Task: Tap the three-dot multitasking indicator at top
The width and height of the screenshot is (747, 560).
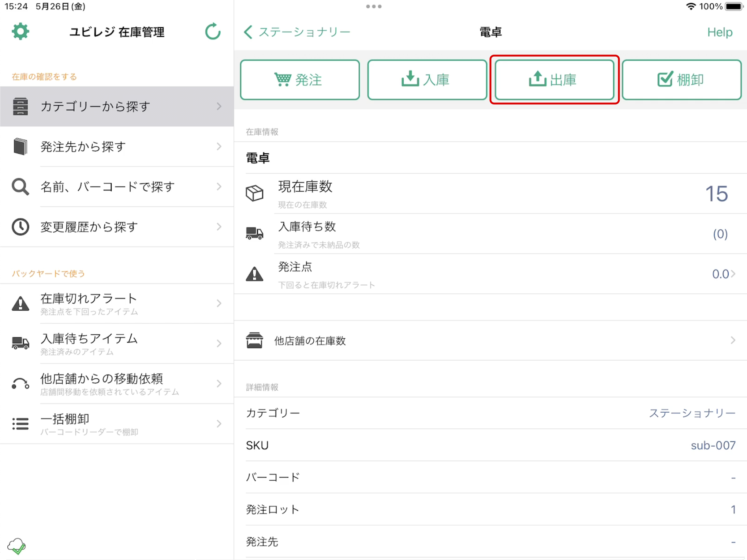Action: click(374, 6)
